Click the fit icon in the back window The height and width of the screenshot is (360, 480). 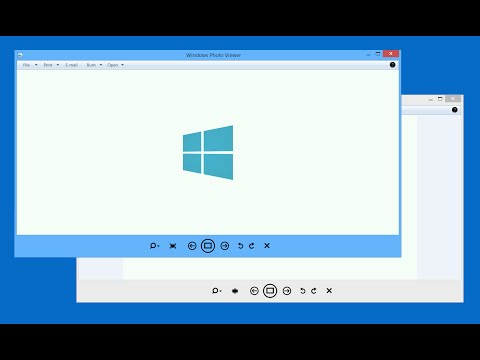(235, 291)
